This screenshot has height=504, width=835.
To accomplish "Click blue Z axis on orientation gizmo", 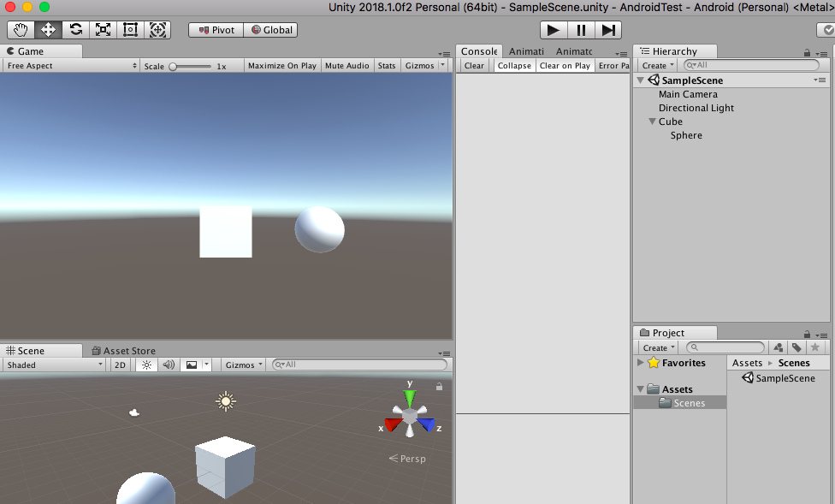I will click(x=427, y=424).
